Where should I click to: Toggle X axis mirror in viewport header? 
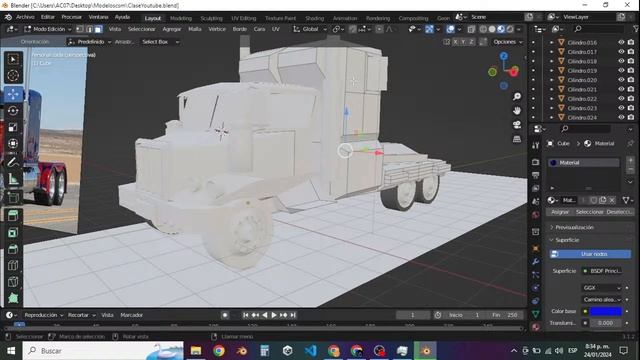[x=456, y=42]
